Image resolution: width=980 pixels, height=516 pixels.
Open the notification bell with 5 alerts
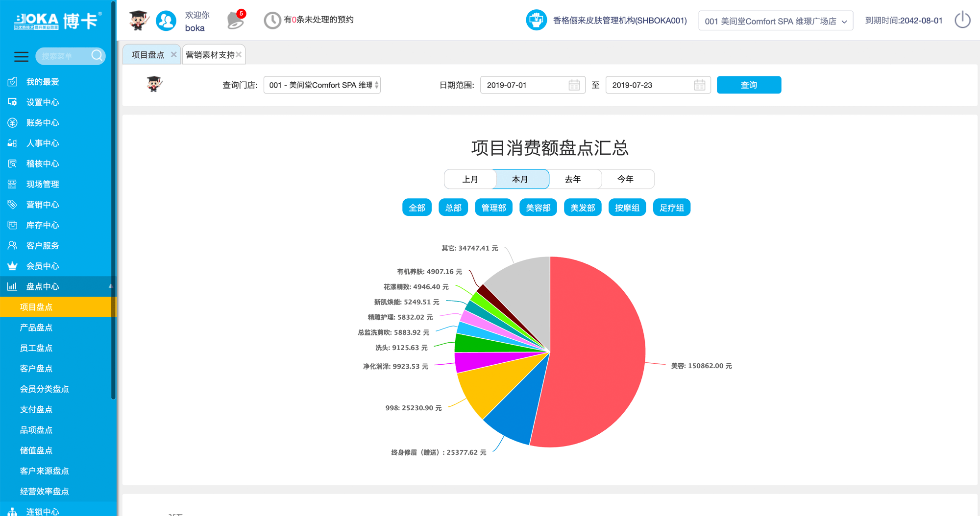pos(235,20)
